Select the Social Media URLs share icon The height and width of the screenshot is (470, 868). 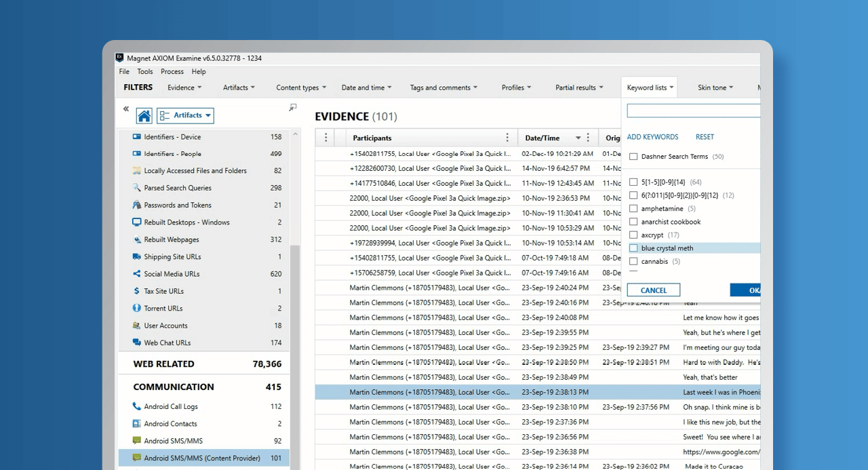[x=137, y=274]
